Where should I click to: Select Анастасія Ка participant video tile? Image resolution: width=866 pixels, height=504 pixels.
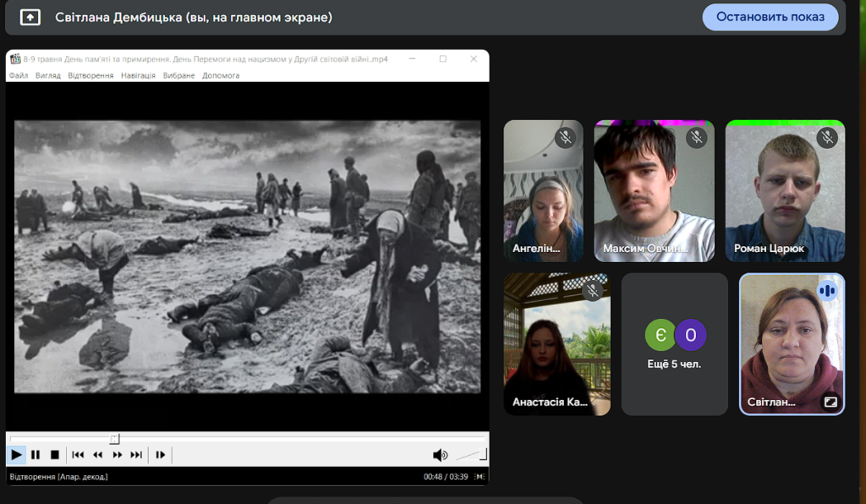pos(557,344)
